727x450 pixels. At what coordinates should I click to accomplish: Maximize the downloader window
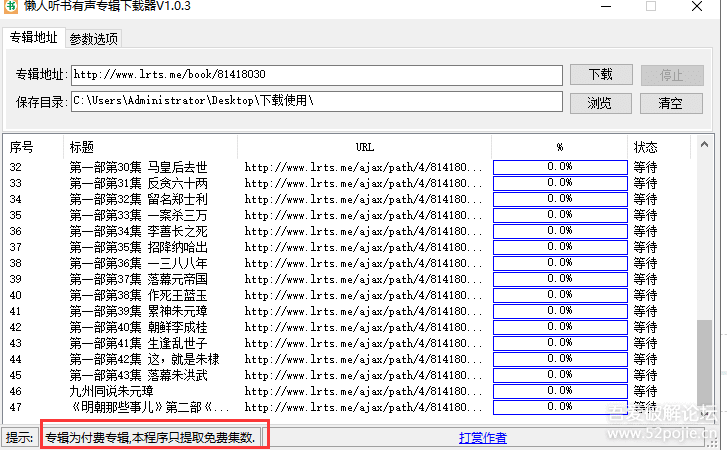[651, 7]
